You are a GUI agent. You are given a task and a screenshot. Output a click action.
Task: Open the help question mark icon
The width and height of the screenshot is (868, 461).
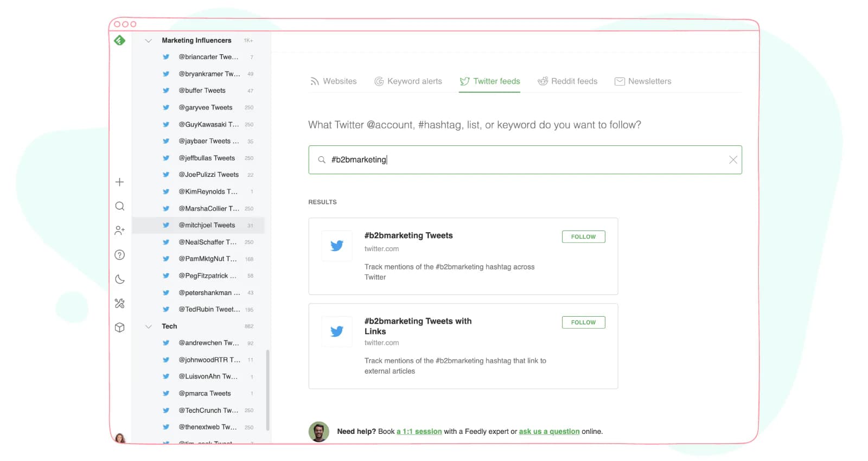(120, 255)
